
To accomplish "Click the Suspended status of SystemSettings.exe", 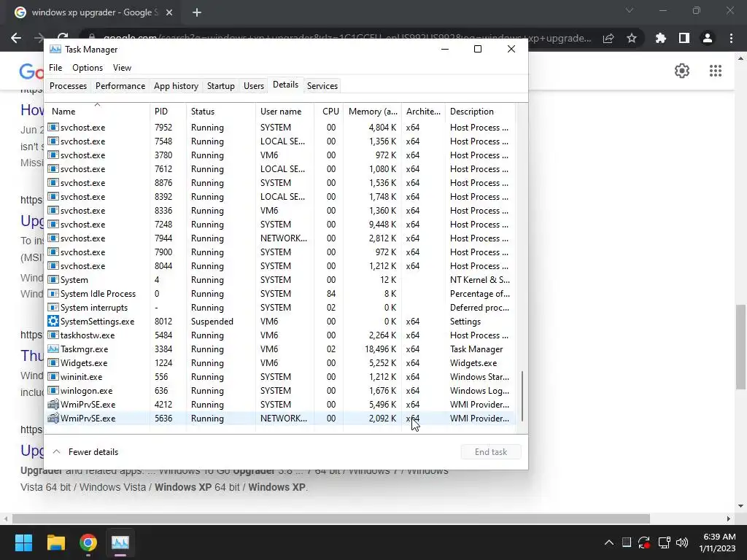I will 212,322.
